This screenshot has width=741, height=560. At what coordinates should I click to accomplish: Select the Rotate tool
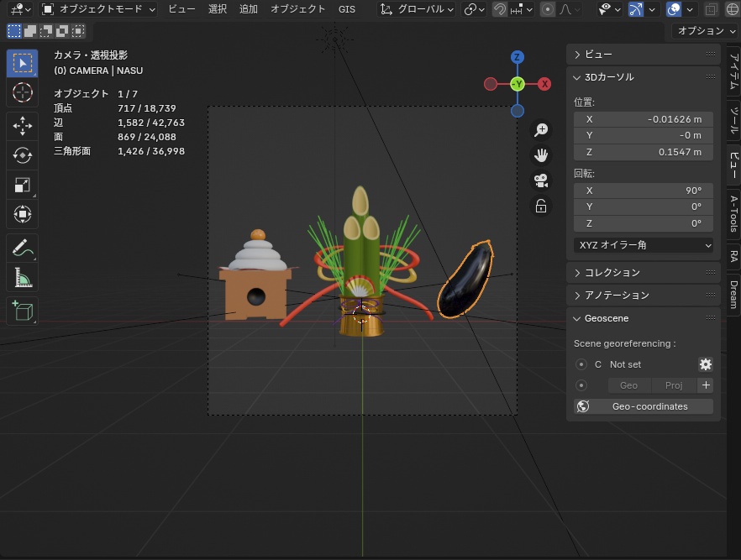point(22,155)
